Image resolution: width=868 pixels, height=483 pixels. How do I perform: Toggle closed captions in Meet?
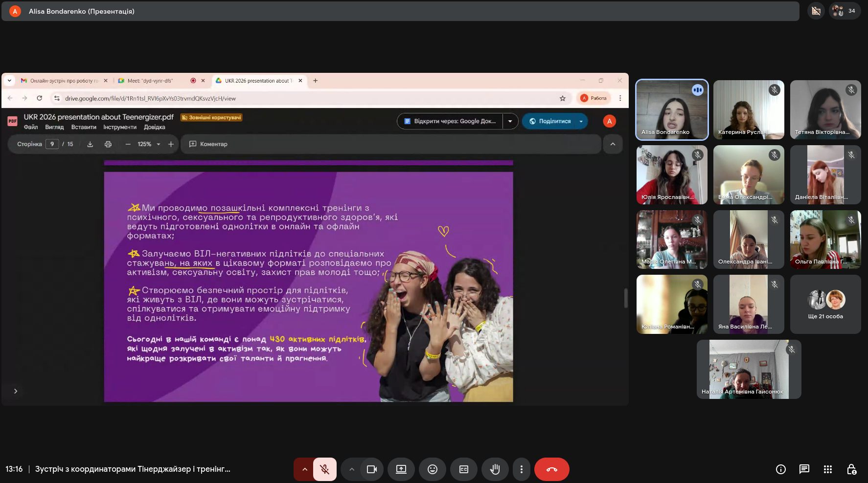point(464,469)
